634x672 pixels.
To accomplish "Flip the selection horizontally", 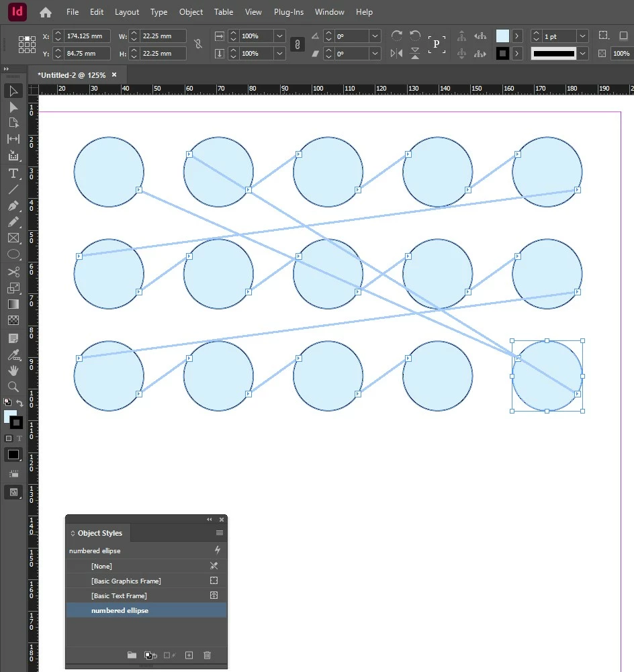I will [396, 53].
